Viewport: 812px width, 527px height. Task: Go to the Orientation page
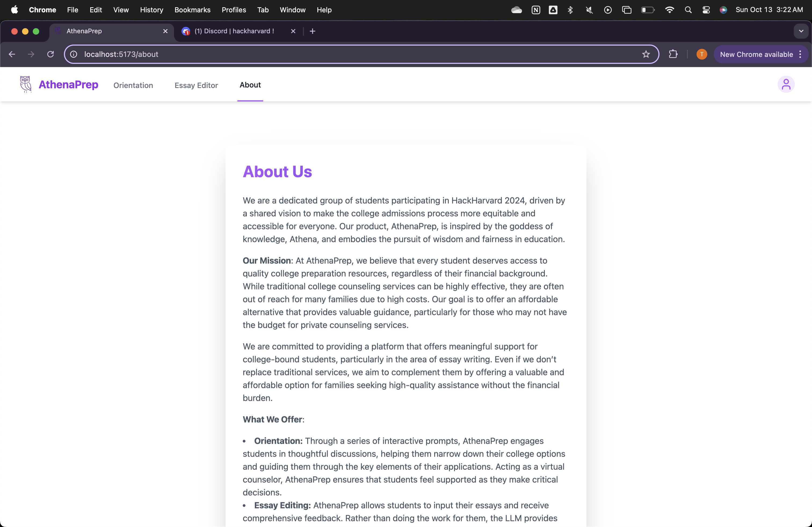[133, 85]
